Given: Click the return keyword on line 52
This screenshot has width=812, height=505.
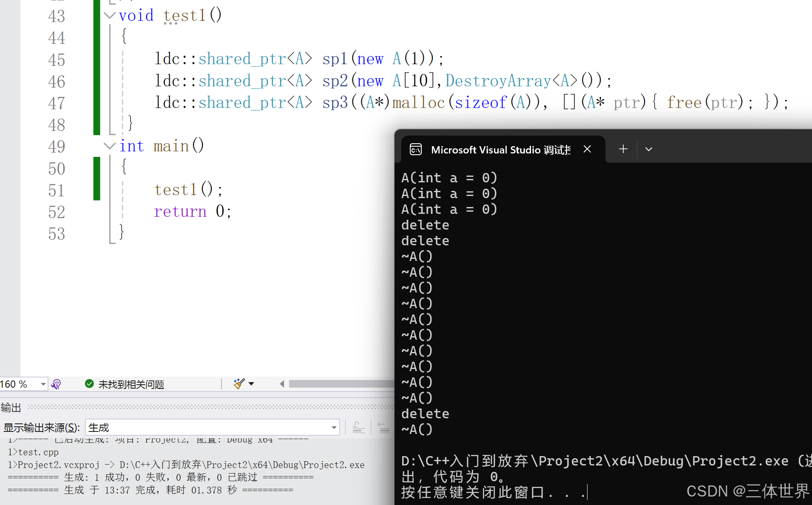Looking at the screenshot, I should [180, 211].
